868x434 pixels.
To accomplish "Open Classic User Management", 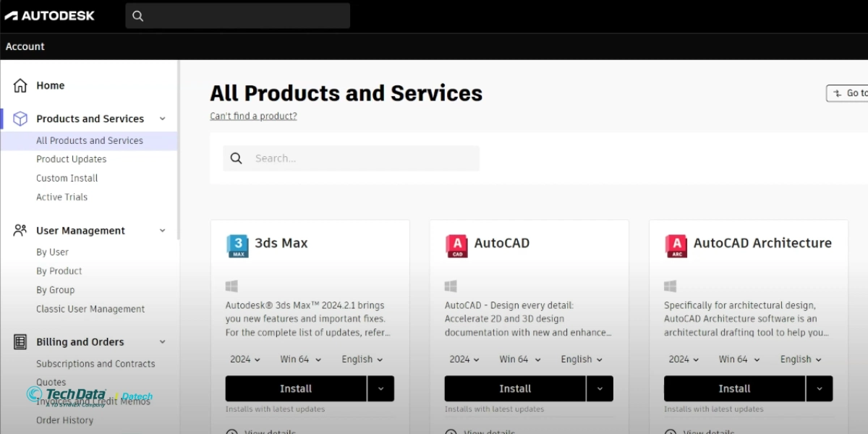I will (90, 309).
